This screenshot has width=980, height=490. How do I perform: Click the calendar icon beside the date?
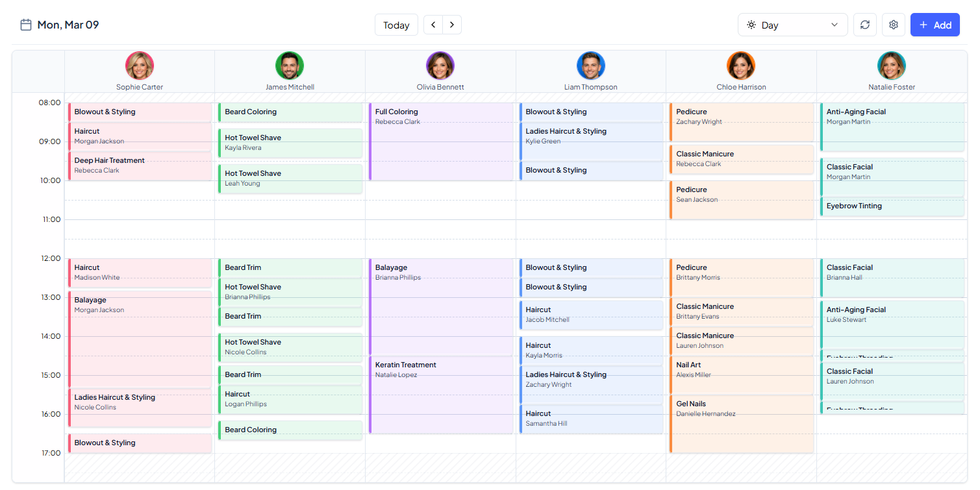(26, 23)
